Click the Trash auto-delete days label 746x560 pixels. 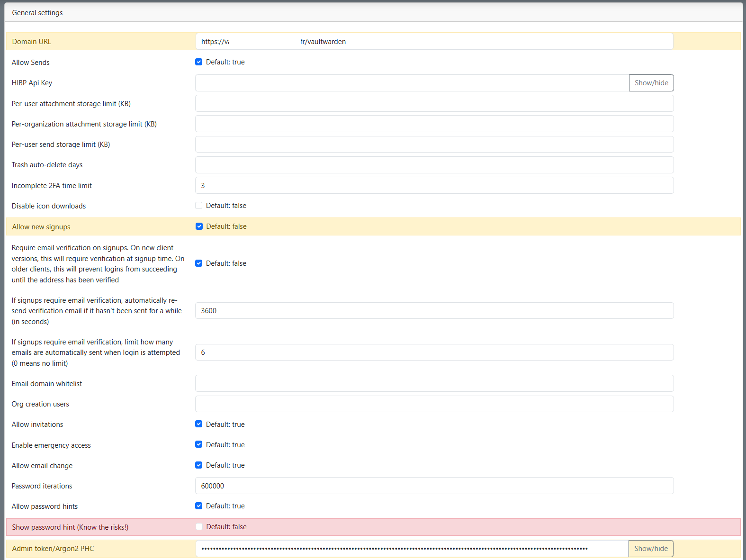pos(47,165)
